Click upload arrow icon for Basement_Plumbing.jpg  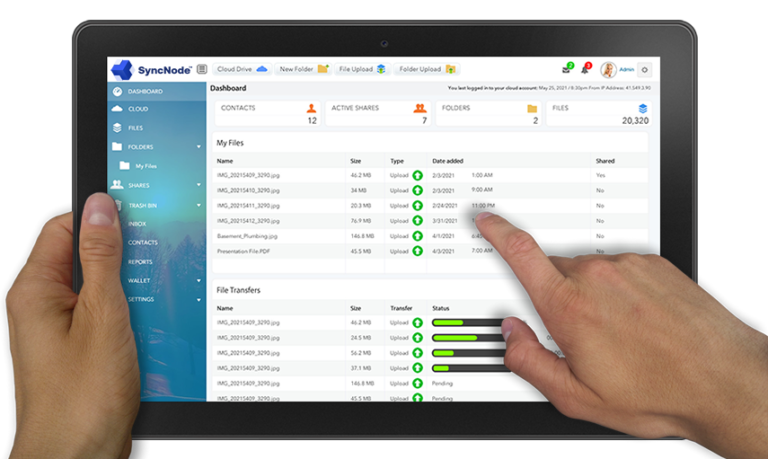417,236
